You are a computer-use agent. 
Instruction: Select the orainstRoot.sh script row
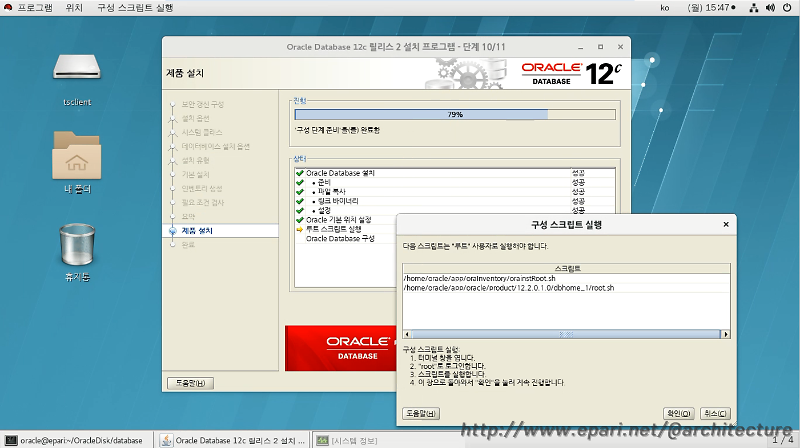566,279
